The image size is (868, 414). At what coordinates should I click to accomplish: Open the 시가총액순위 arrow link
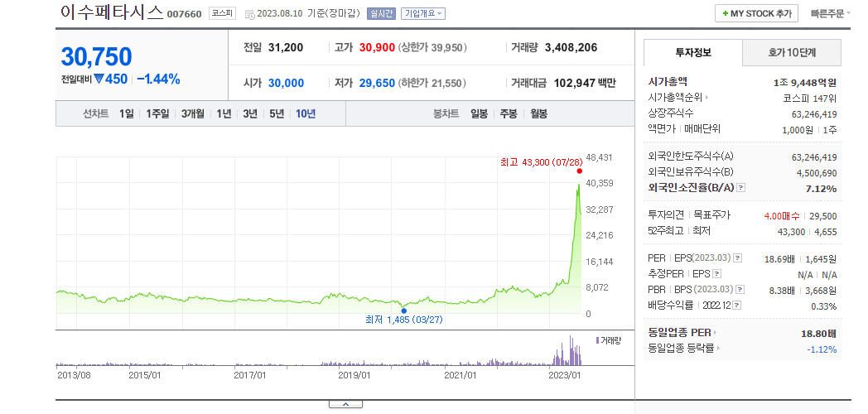pyautogui.click(x=678, y=98)
